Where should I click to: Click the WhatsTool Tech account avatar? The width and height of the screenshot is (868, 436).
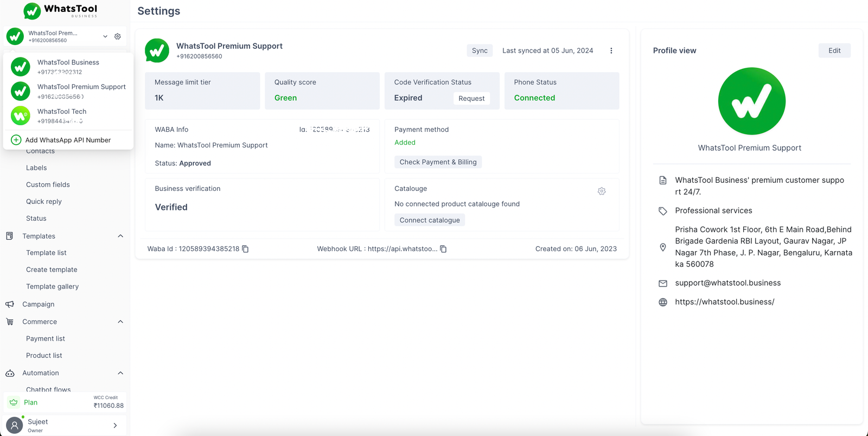21,116
